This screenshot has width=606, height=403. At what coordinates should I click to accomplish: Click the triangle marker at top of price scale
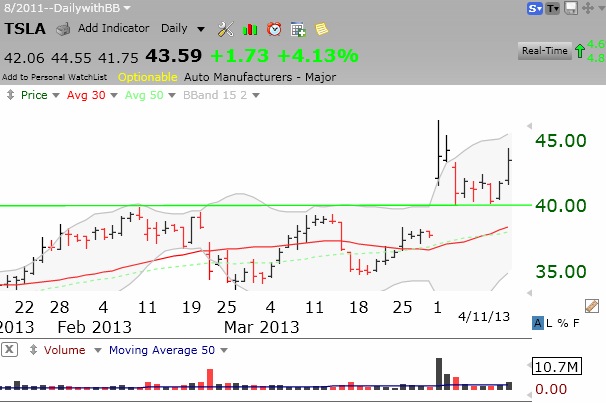(529, 126)
